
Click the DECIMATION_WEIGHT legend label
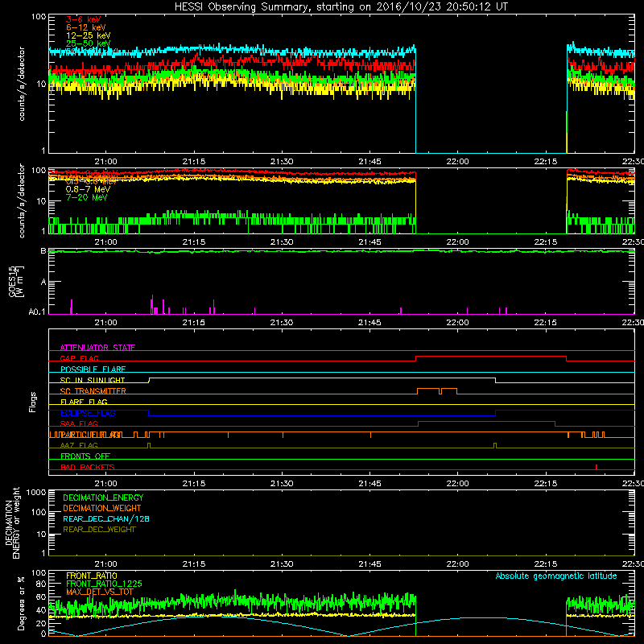[x=102, y=508]
